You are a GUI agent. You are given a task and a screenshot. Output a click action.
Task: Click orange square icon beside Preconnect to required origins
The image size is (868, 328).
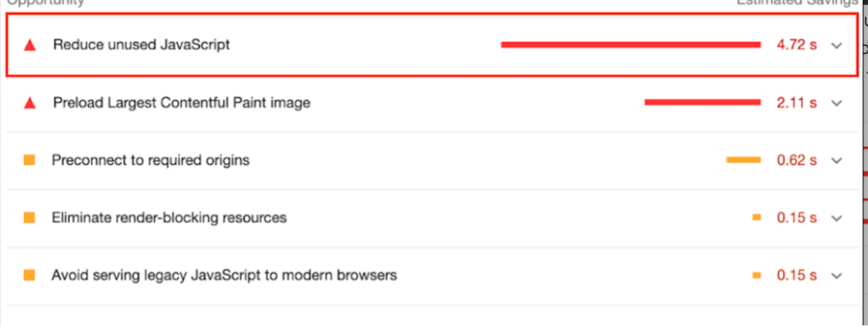pyautogui.click(x=29, y=160)
